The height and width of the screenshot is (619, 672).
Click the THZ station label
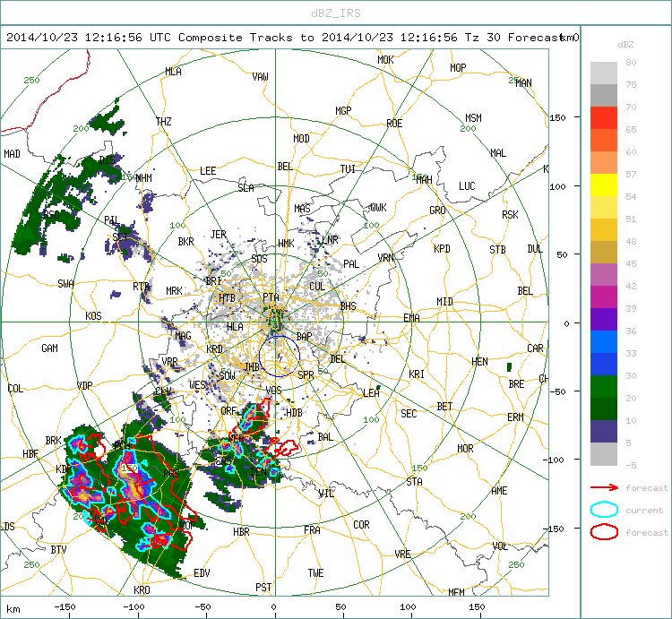click(x=164, y=121)
